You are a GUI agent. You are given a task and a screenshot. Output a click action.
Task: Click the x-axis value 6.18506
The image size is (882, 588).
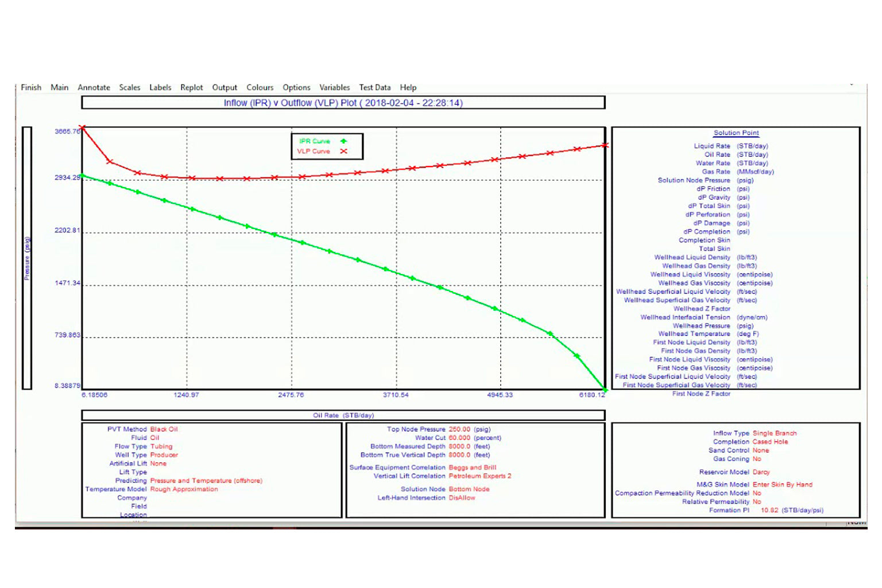tap(94, 395)
